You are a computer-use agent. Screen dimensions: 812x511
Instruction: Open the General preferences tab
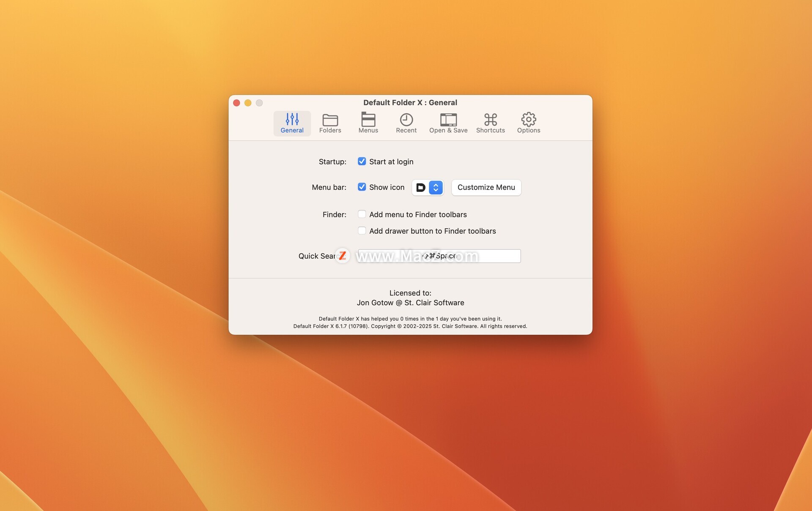tap(292, 123)
